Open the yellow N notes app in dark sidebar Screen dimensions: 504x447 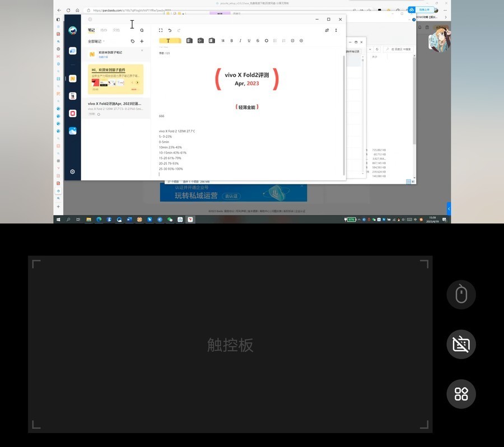click(x=73, y=78)
